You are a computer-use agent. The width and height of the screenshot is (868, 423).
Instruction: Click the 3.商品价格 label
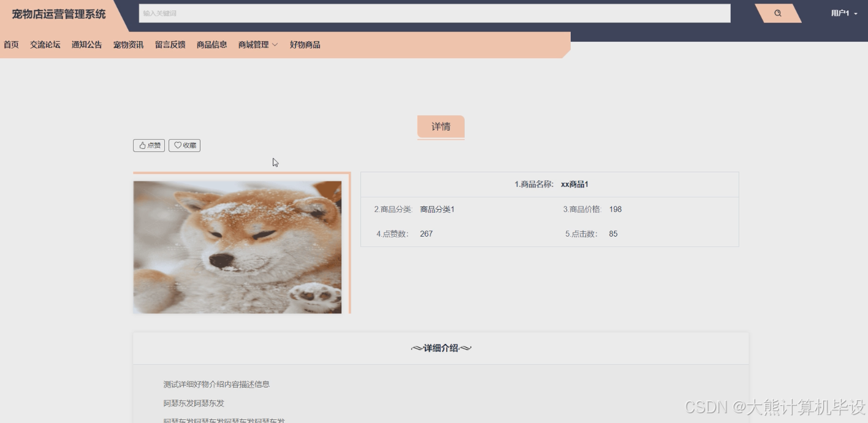point(582,210)
